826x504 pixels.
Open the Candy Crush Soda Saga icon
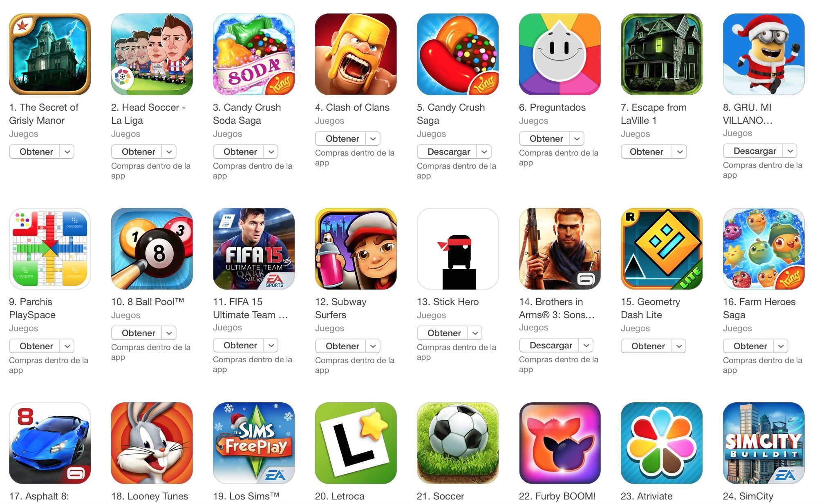[253, 54]
